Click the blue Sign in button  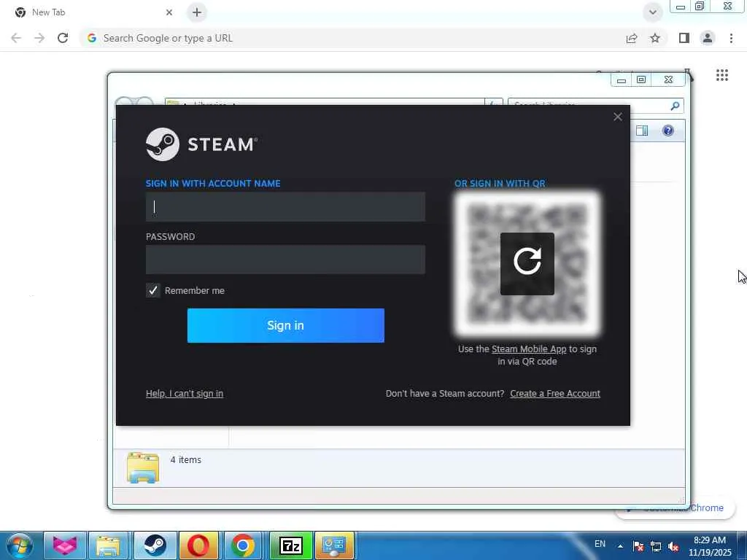[x=285, y=325]
